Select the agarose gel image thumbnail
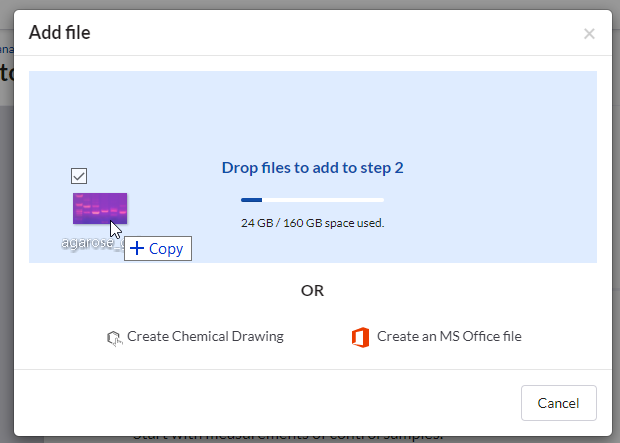 pyautogui.click(x=99, y=208)
